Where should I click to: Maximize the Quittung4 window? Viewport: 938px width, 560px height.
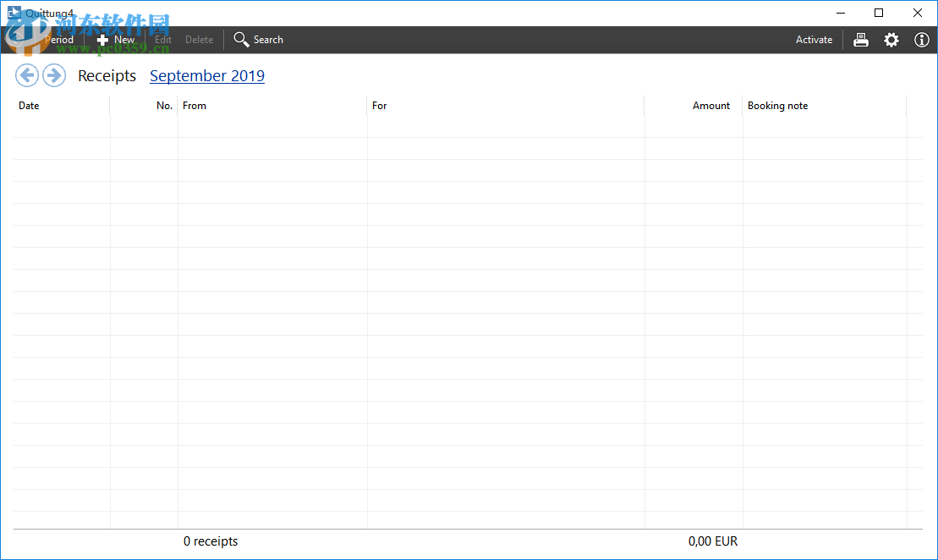coord(879,13)
